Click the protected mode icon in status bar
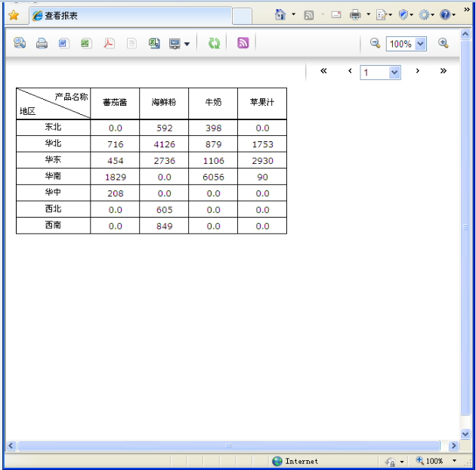 [x=390, y=462]
